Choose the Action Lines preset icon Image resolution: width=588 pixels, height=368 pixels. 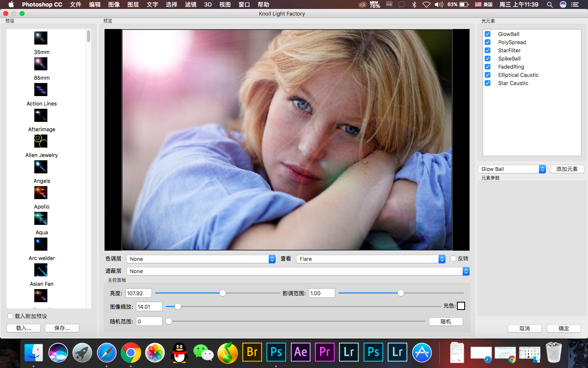pyautogui.click(x=41, y=90)
